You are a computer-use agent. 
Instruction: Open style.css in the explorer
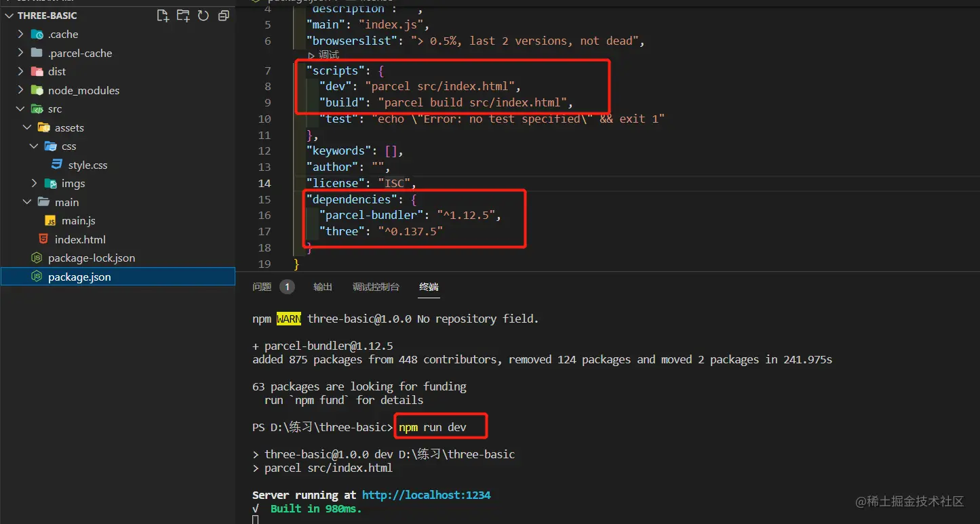[87, 165]
